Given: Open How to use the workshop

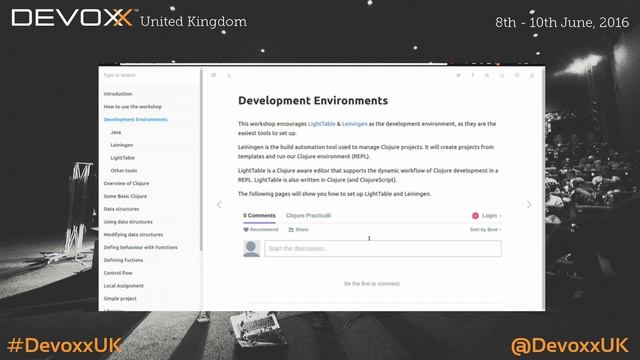Looking at the screenshot, I should 133,107.
